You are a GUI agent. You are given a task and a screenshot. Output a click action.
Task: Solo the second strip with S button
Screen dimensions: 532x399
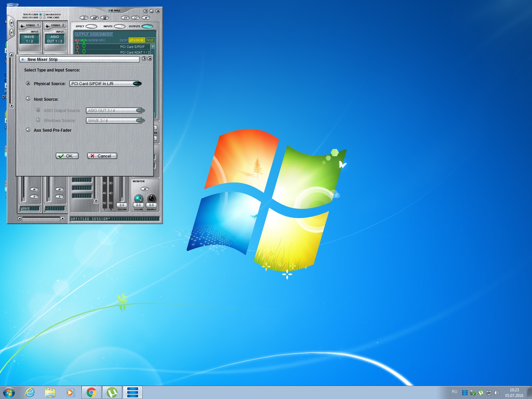[x=60, y=197]
